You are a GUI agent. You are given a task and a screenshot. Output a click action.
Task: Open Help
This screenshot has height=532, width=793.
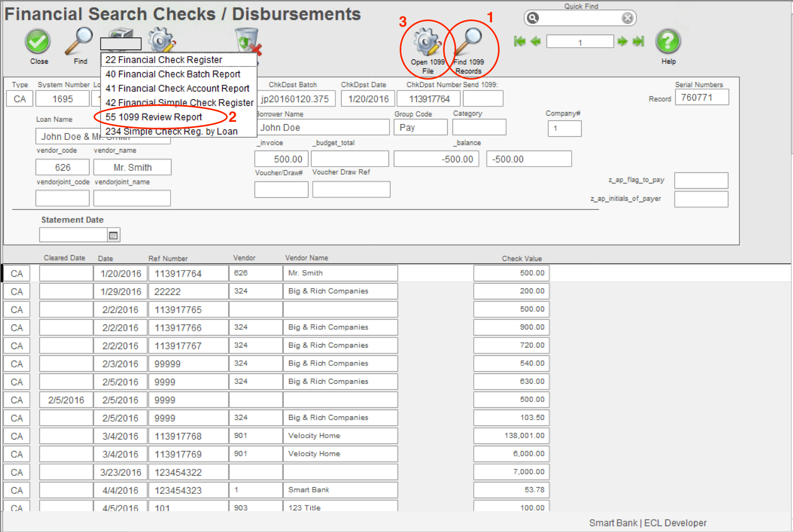click(668, 41)
